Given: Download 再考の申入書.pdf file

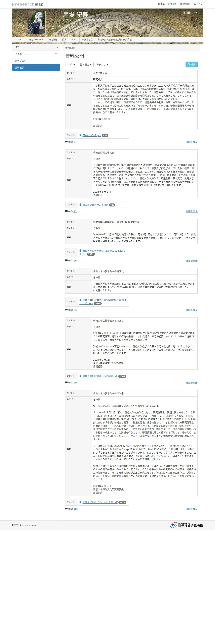Looking at the screenshot, I should [x=92, y=135].
